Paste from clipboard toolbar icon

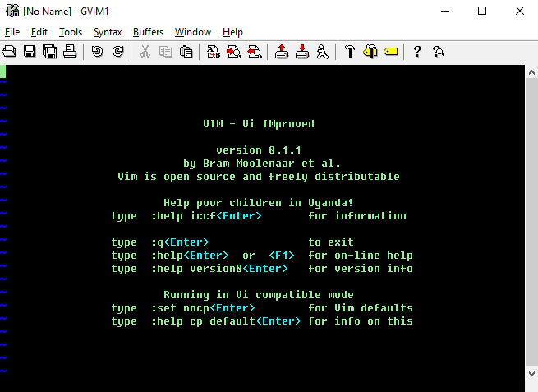(186, 52)
